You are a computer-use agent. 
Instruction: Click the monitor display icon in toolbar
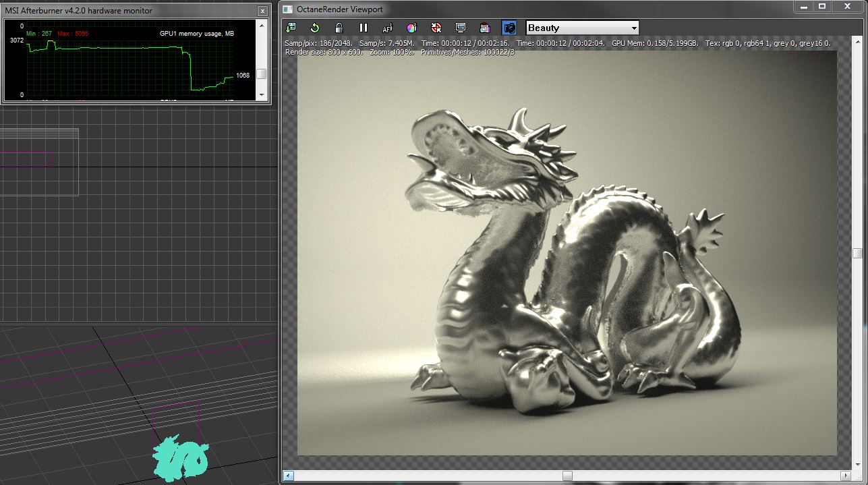tap(461, 28)
